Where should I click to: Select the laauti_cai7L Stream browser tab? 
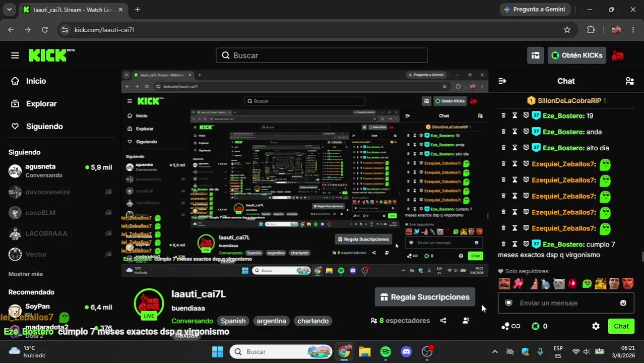click(74, 10)
